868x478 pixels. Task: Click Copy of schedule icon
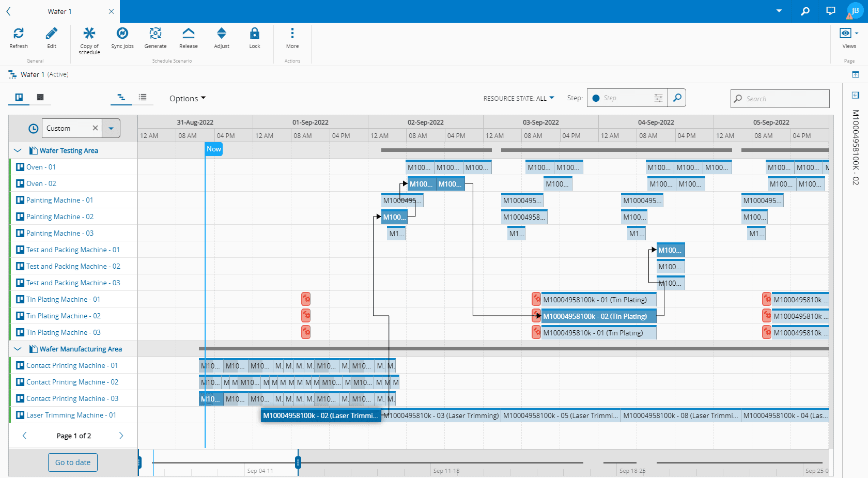89,34
